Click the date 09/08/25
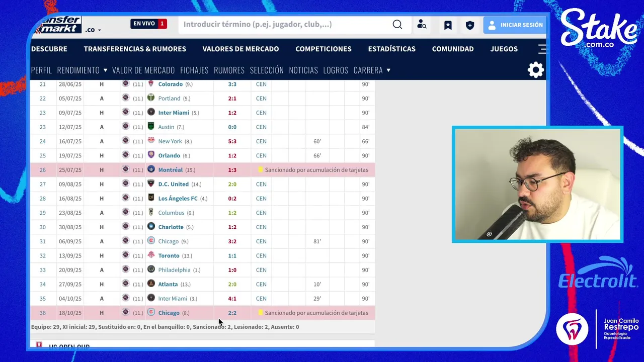This screenshot has width=644, height=362. tap(70, 184)
